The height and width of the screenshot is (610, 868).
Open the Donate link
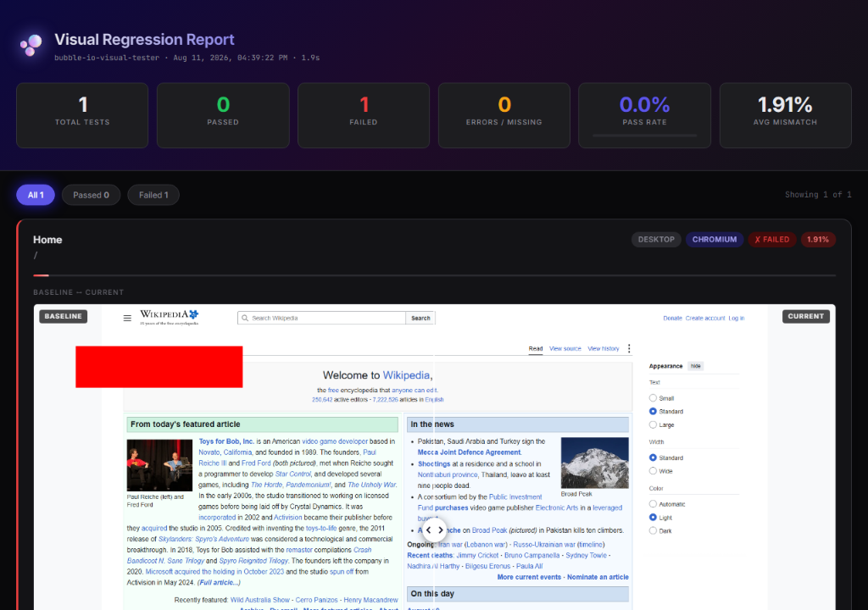[672, 319]
